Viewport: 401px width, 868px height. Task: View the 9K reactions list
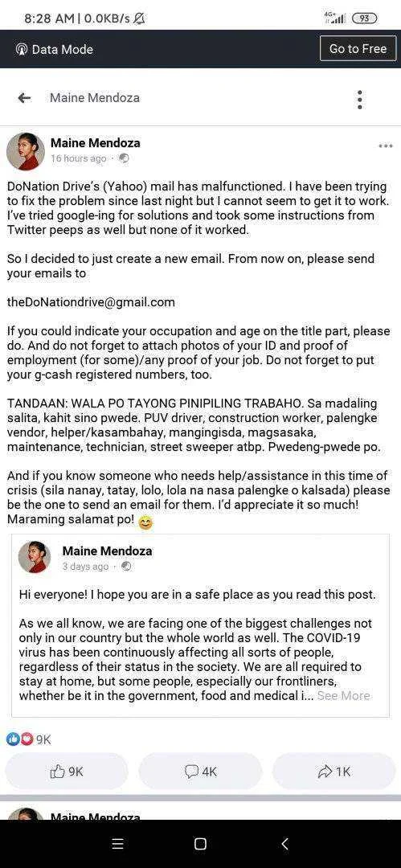click(x=29, y=739)
